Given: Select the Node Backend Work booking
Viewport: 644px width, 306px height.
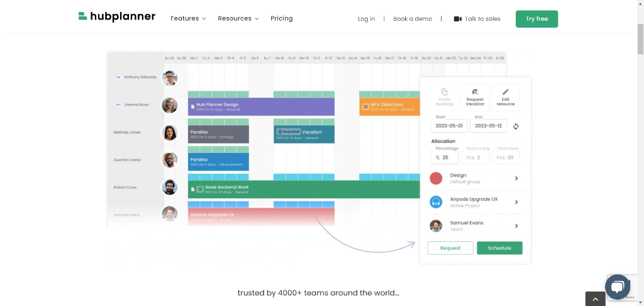Looking at the screenshot, I should pos(304,189).
